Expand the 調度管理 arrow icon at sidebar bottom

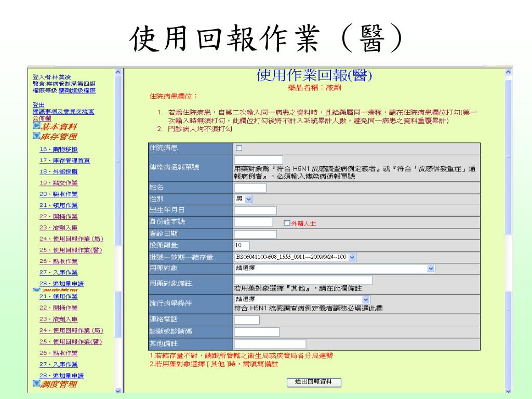tap(36, 383)
